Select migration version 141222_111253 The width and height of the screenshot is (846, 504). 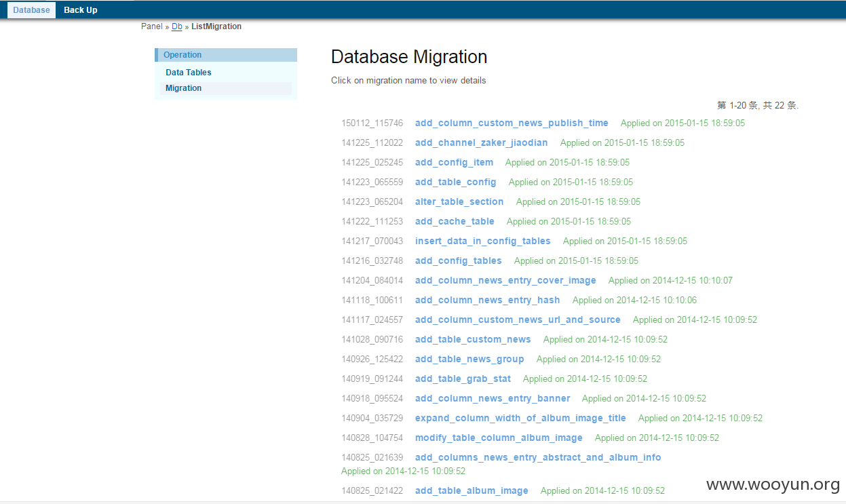point(372,221)
